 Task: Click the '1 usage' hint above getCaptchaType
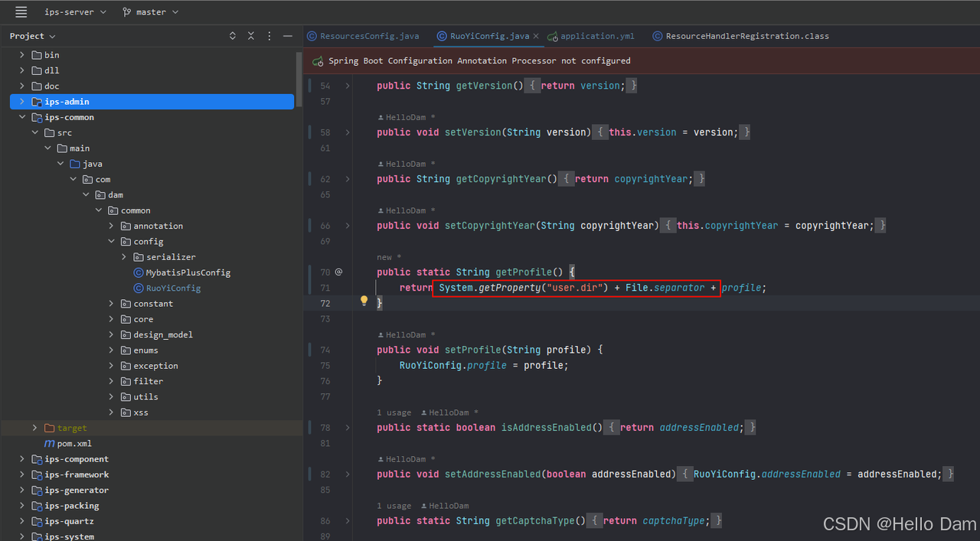(x=394, y=506)
